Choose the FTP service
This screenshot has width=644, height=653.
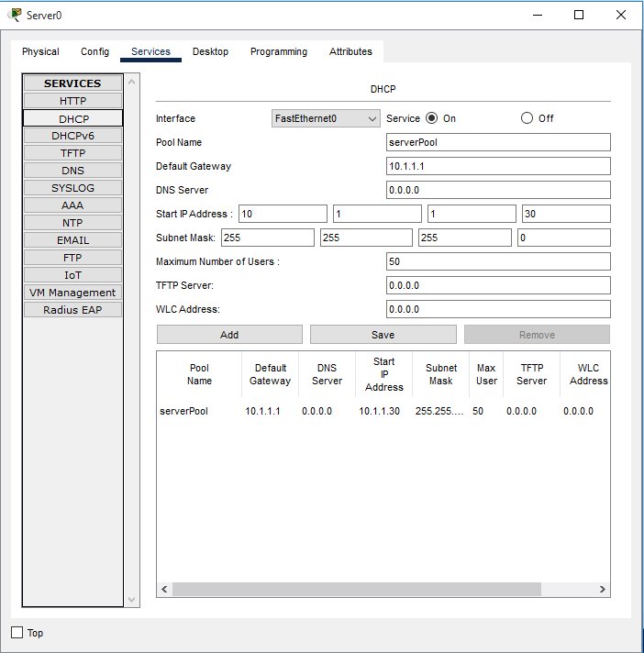[73, 258]
